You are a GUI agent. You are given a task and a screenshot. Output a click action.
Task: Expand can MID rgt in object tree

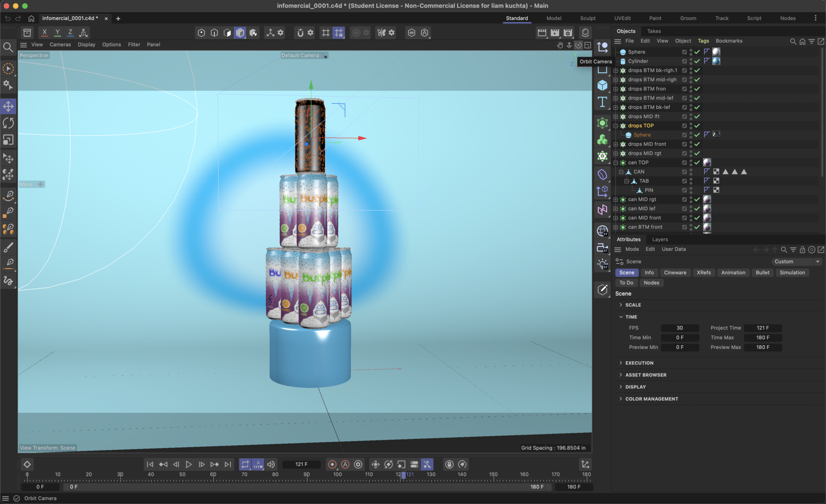tap(616, 199)
